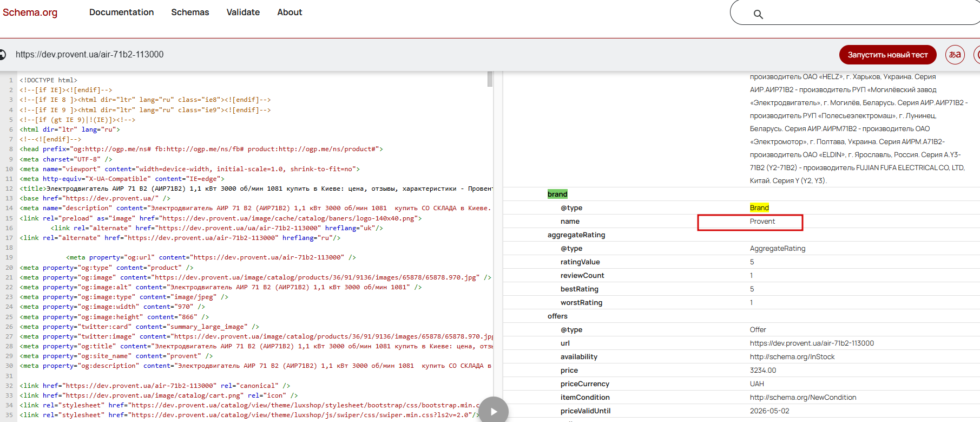Click the DOCTYPE html code line
The width and height of the screenshot is (980, 422).
click(x=49, y=80)
